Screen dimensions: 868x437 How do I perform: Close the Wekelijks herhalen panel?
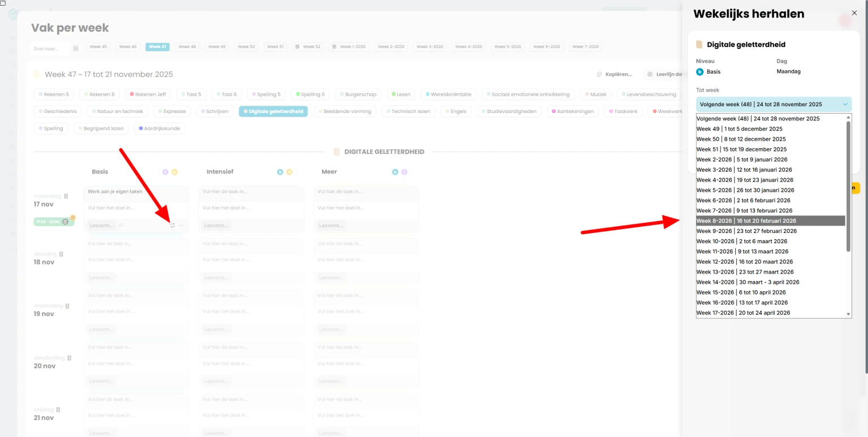854,13
